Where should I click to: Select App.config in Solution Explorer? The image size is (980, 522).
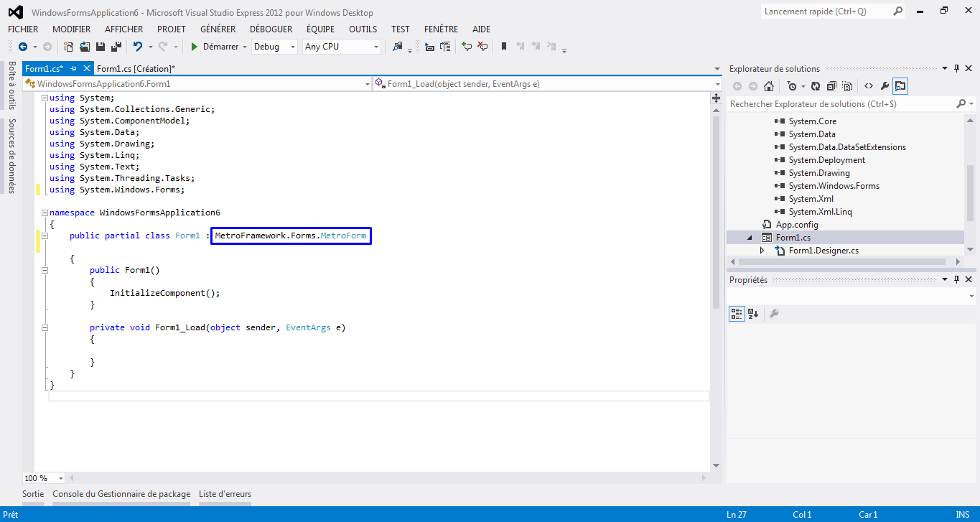pyautogui.click(x=797, y=225)
